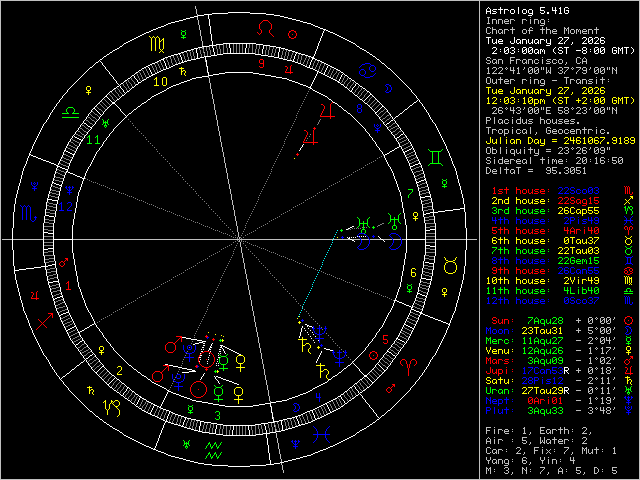The image size is (640, 480).
Task: Click the house number 10 label
Action: point(159,82)
